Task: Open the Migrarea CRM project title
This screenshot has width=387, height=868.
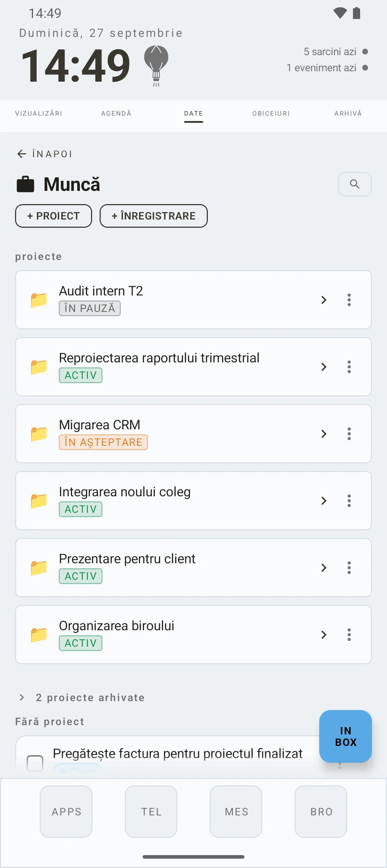Action: [100, 425]
